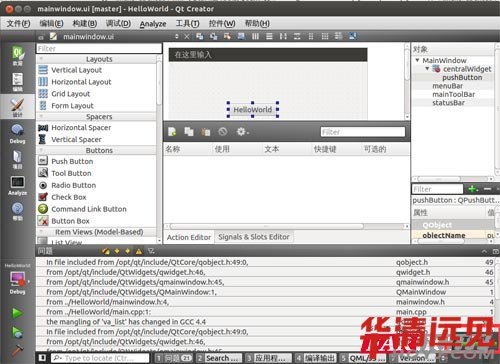Collapse the MainWindow tree node

click(x=417, y=60)
